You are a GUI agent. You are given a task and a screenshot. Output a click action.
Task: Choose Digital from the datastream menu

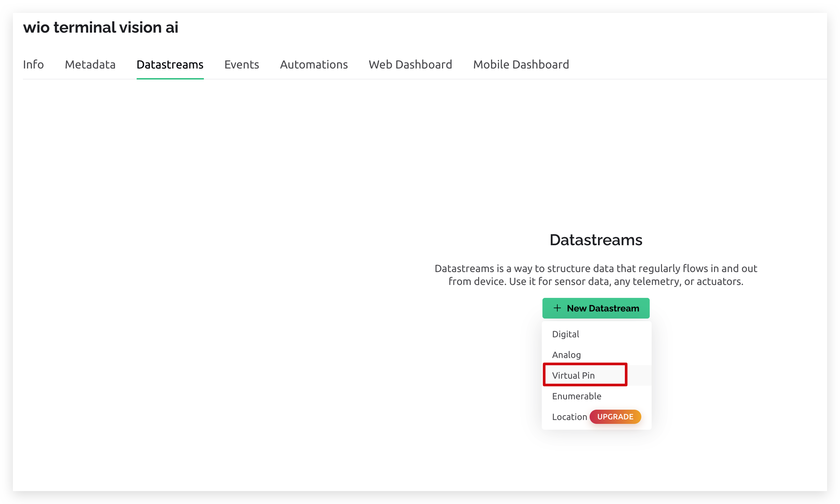pos(596,334)
